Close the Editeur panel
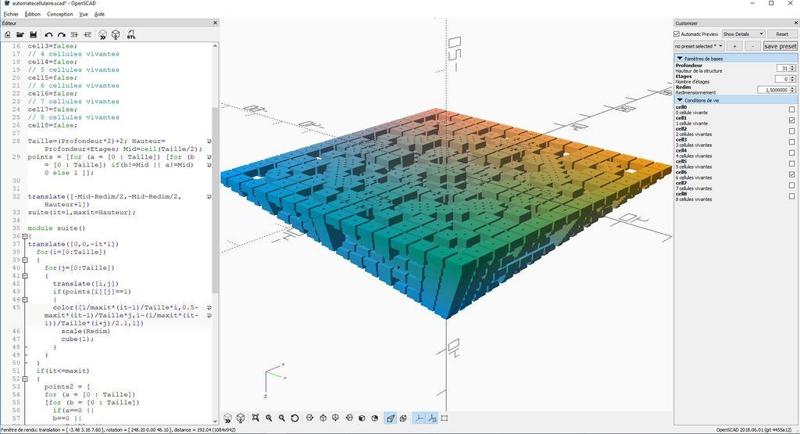The width and height of the screenshot is (800, 434). tap(215, 23)
